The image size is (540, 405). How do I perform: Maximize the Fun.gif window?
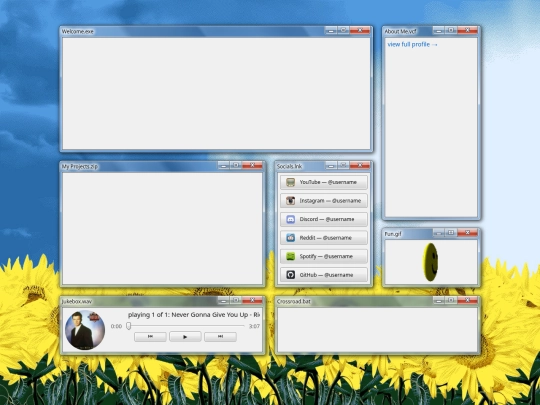[451, 233]
